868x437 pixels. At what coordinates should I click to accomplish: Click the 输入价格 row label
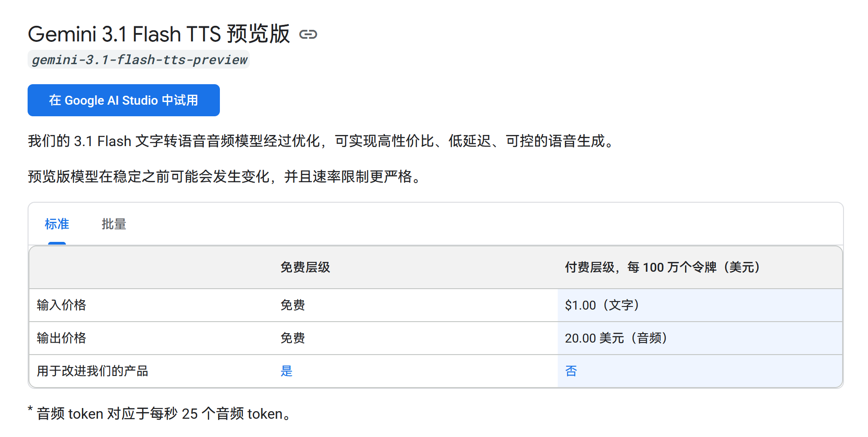61,305
